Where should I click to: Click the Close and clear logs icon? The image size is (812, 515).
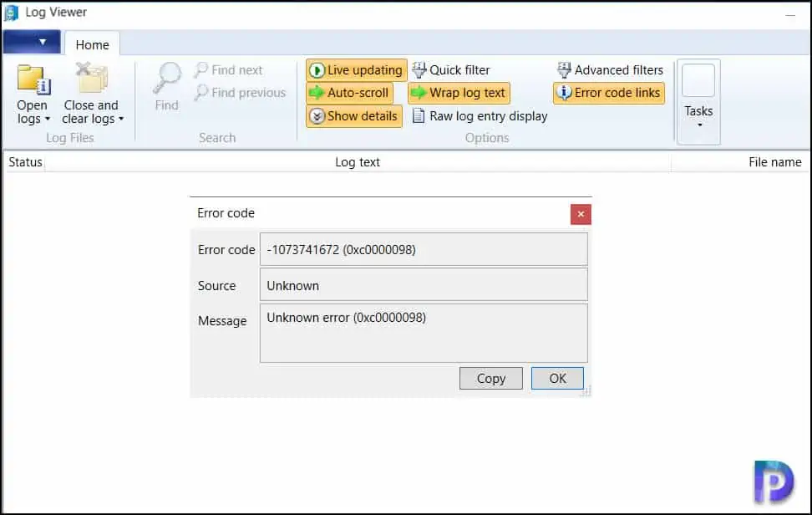click(x=91, y=79)
